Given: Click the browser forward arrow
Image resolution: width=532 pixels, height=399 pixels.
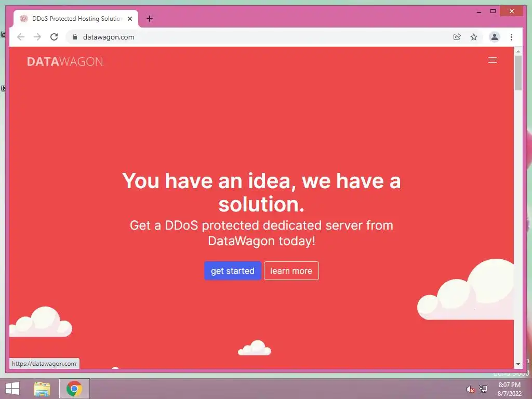Looking at the screenshot, I should coord(37,37).
